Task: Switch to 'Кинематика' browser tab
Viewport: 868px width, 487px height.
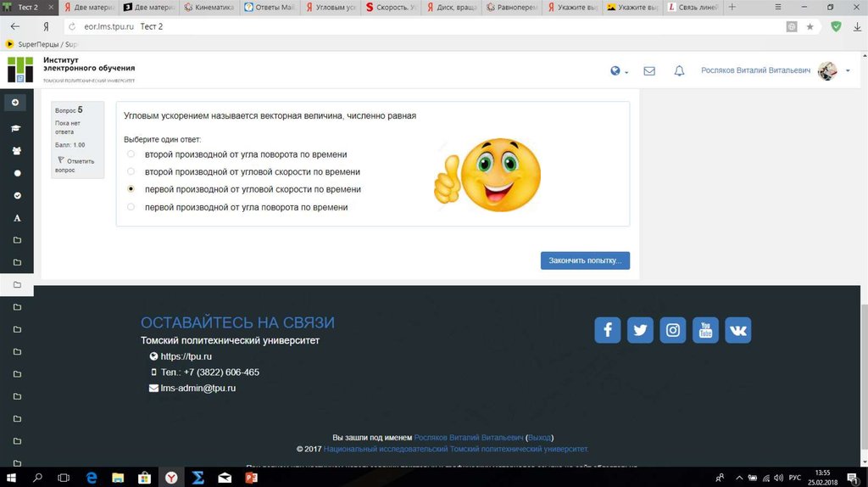Action: tap(209, 7)
